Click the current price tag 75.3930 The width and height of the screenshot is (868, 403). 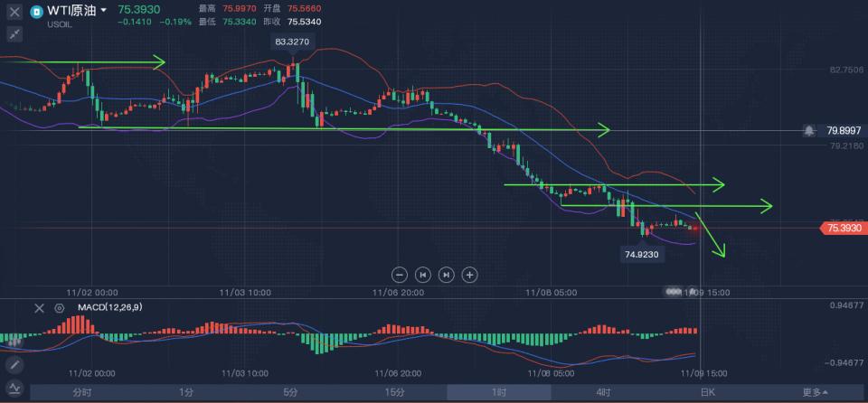[843, 229]
